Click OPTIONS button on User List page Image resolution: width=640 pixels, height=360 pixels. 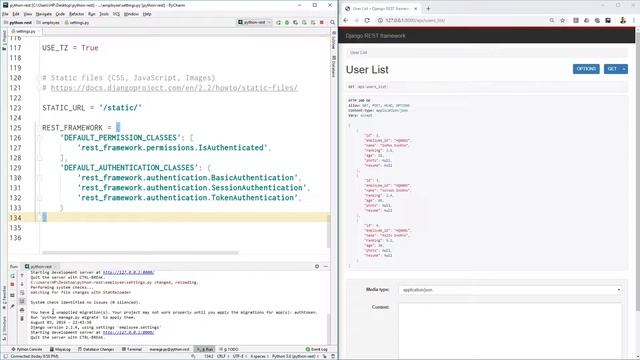tap(586, 69)
